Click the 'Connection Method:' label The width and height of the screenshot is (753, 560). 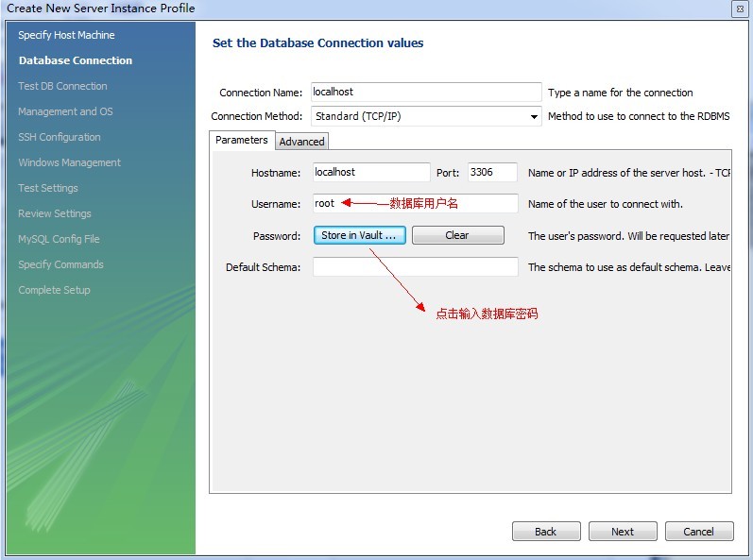click(256, 116)
